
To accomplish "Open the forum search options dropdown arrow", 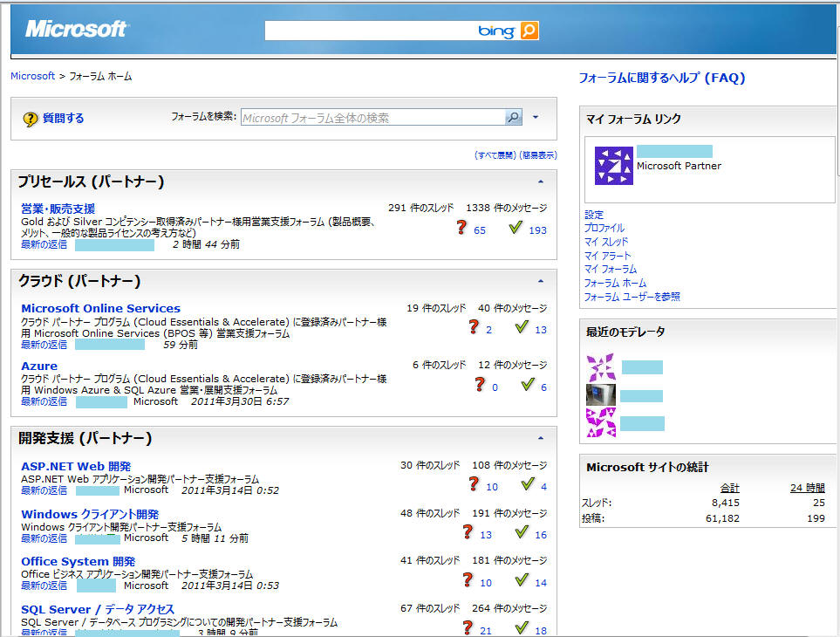I will pyautogui.click(x=536, y=117).
